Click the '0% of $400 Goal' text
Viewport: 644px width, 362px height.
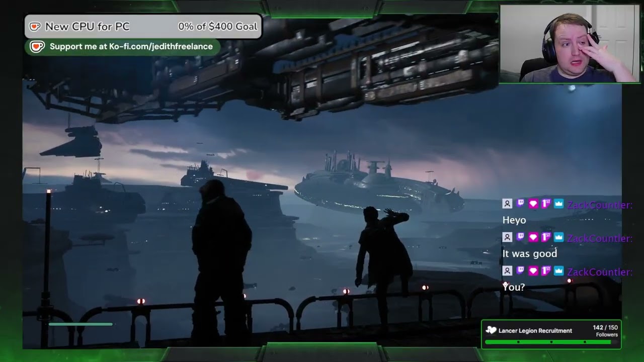click(217, 26)
